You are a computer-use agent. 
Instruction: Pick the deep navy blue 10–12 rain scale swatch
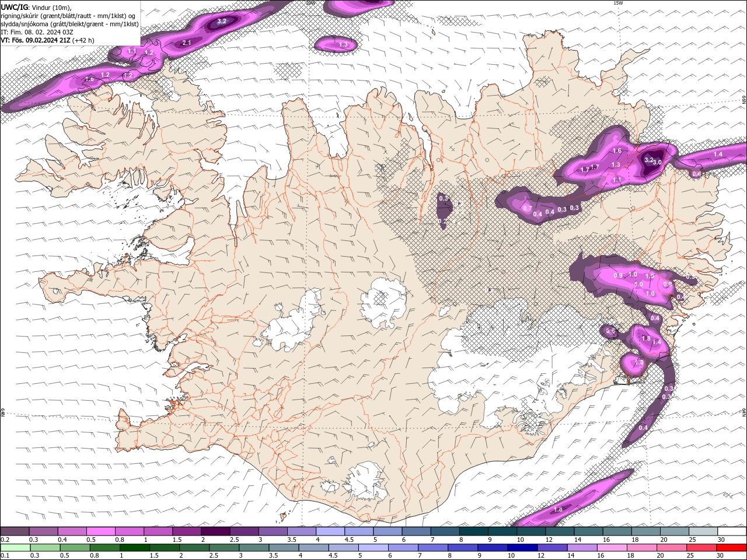pyautogui.click(x=522, y=548)
